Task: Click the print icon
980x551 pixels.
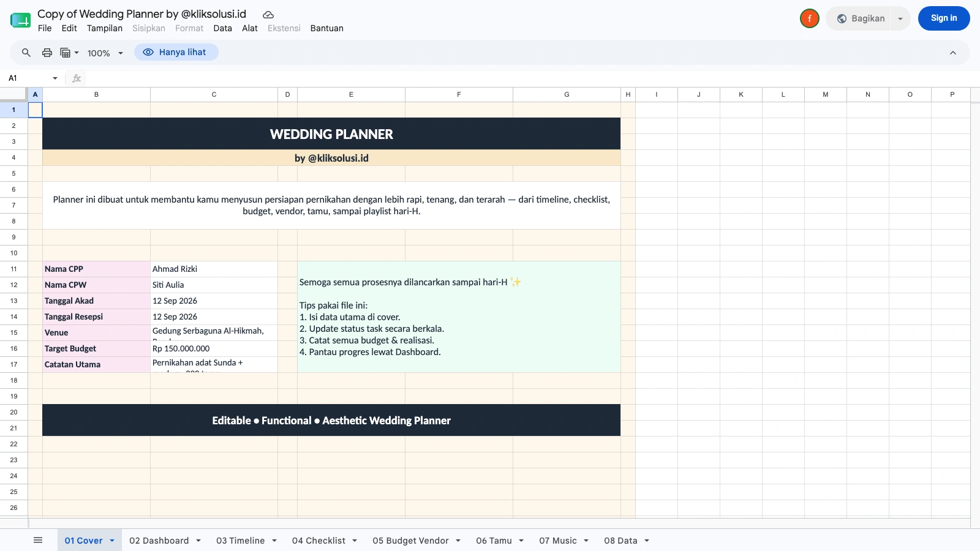Action: tap(47, 53)
